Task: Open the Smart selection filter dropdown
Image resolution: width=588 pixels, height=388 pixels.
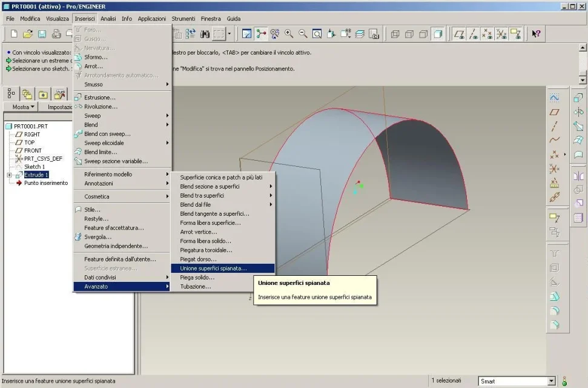Action: click(x=551, y=381)
